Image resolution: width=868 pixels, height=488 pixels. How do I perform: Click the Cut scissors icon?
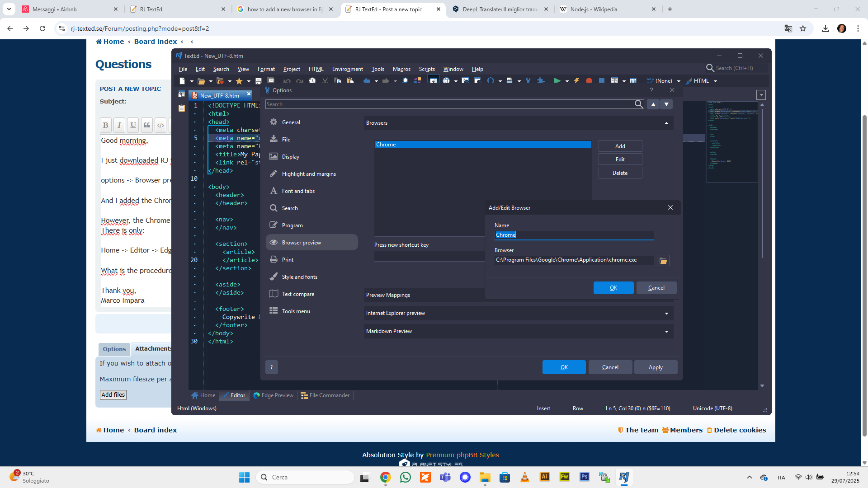click(325, 80)
